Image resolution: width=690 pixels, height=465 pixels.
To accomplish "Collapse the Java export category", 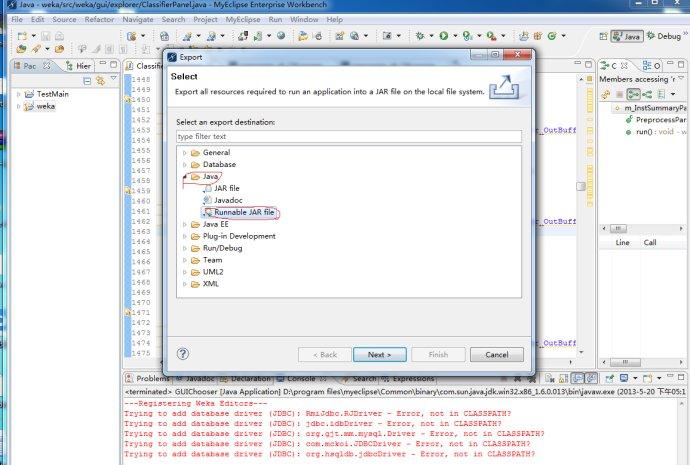I will pos(185,176).
